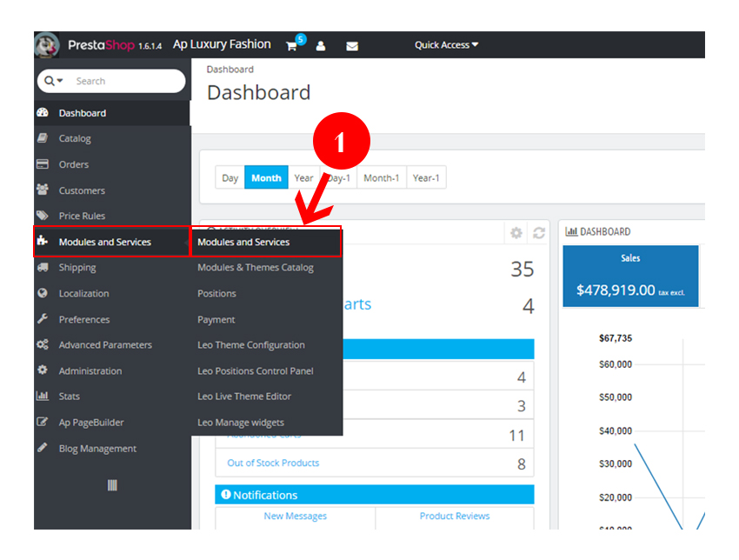Open the Out of Stock Products link
Viewport: 739px width, 560px height.
[273, 463]
